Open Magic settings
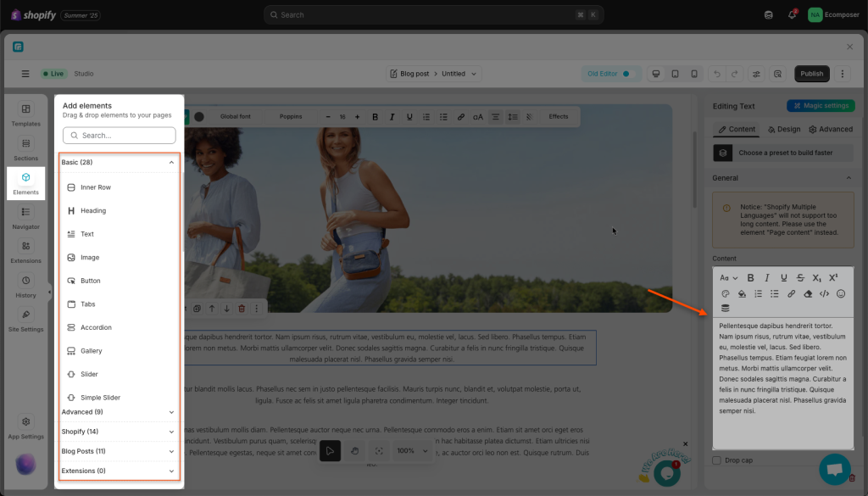 click(821, 106)
